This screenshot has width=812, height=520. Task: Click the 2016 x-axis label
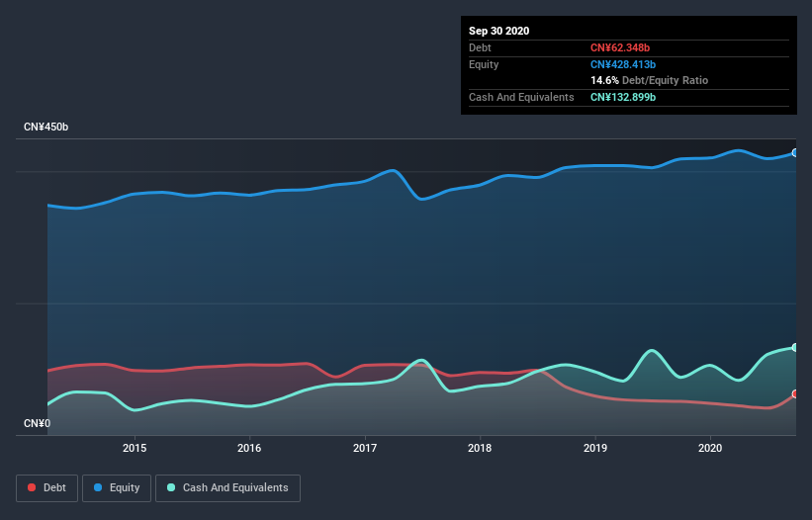click(249, 448)
